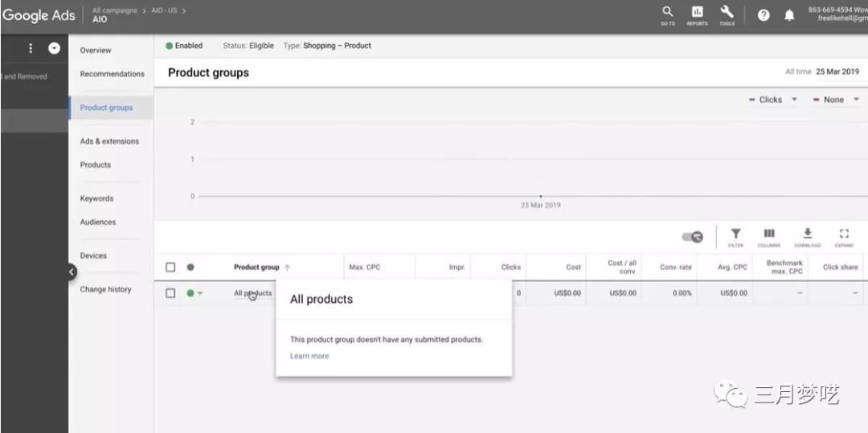
Task: Collapse the side navigation panel arrow
Action: (x=72, y=272)
